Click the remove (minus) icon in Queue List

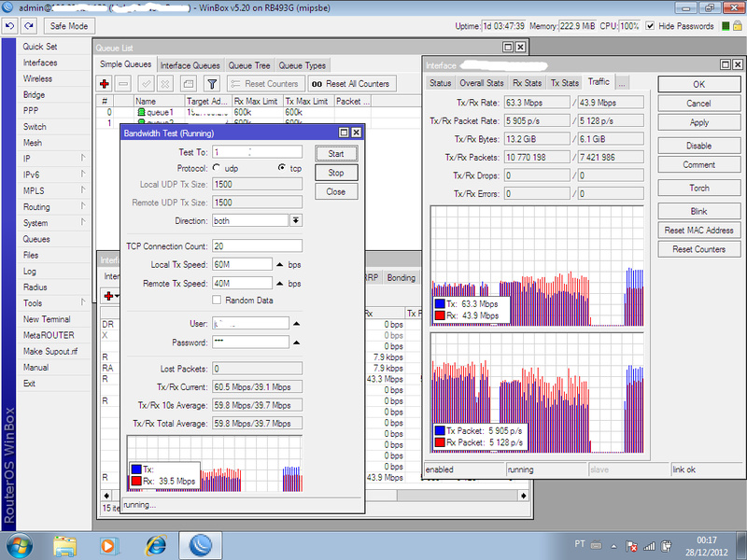click(123, 84)
